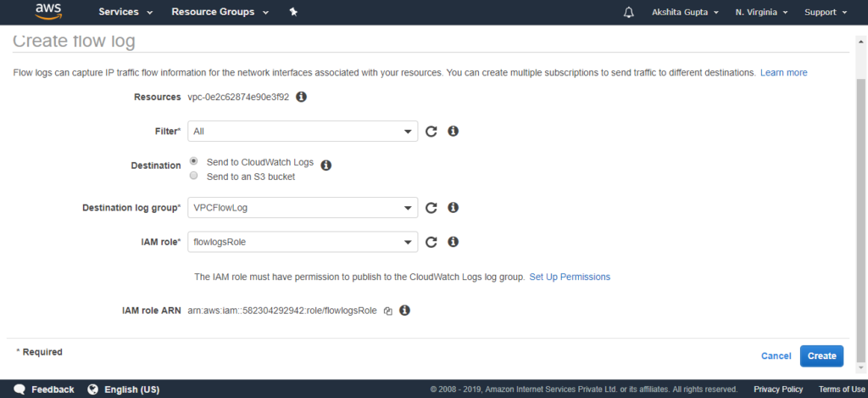Show info for the Filter field
868x398 pixels.
[453, 132]
